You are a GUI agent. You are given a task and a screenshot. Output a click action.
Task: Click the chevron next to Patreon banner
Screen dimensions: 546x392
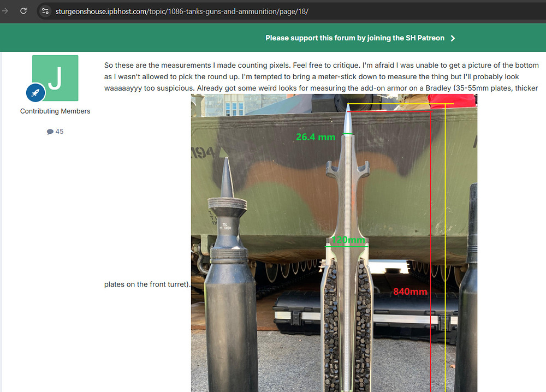[x=453, y=38]
